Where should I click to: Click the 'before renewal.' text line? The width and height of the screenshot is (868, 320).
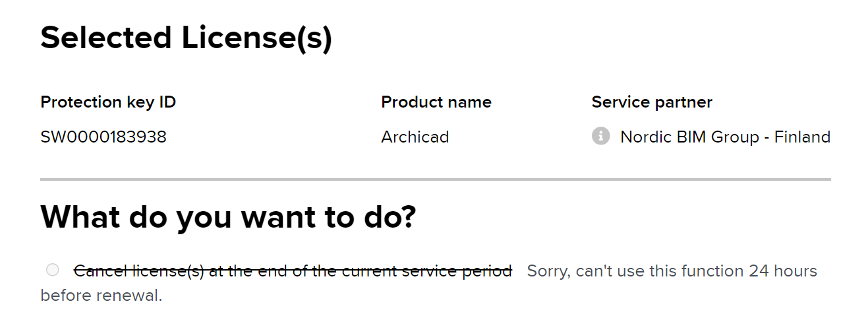[101, 296]
